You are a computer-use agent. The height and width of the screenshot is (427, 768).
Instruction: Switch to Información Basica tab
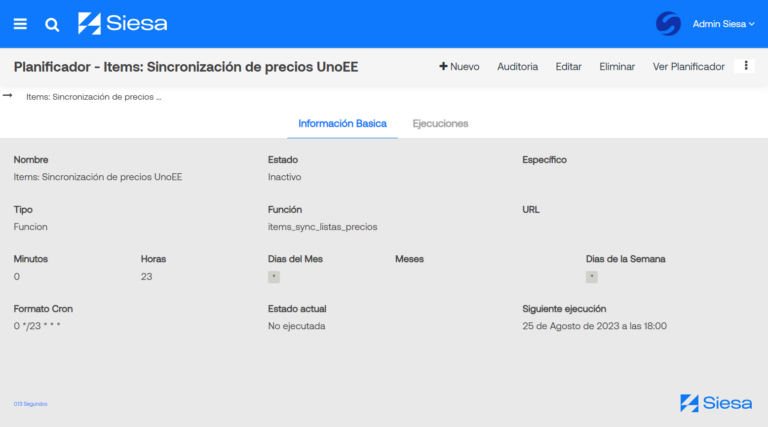[342, 123]
